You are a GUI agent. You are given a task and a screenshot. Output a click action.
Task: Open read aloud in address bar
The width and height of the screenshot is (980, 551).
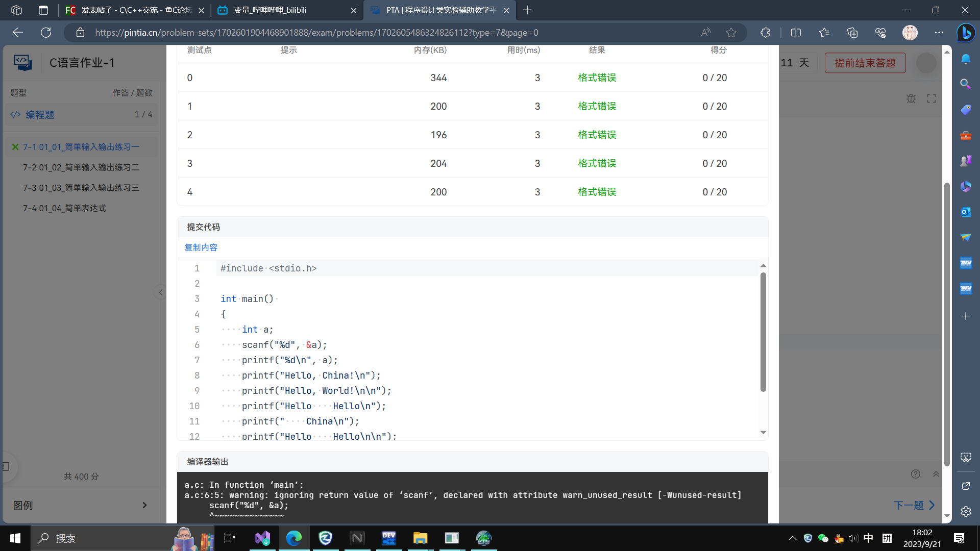(706, 33)
